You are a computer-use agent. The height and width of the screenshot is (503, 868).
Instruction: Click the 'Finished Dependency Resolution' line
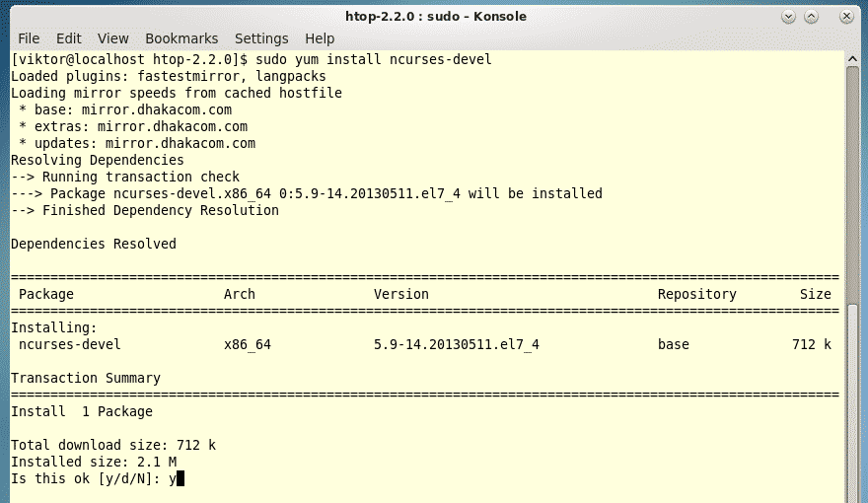pyautogui.click(x=145, y=210)
